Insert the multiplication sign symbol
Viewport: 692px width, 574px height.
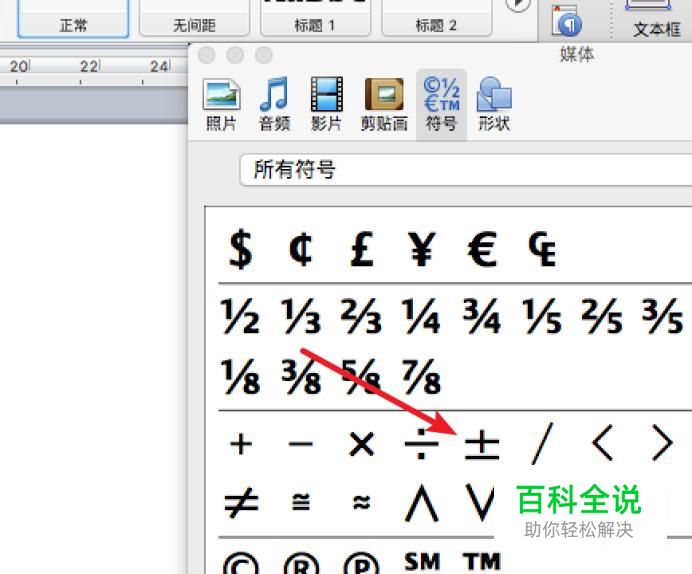pos(361,444)
